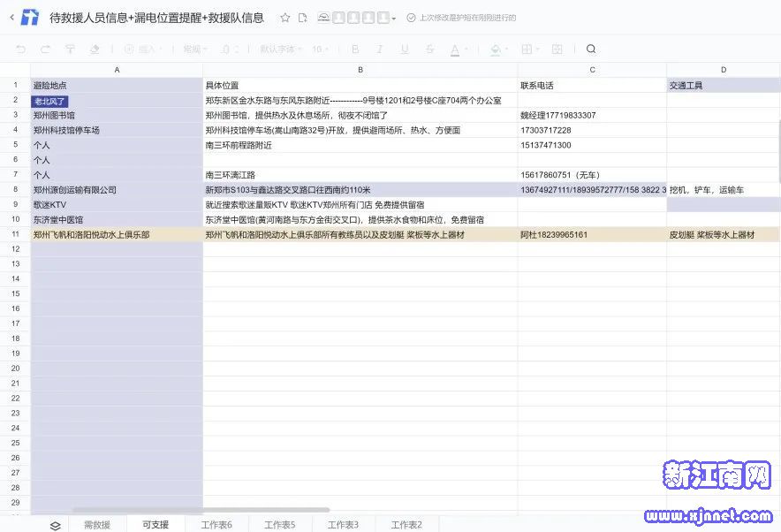
Task: Toggle underline formatting
Action: (405, 49)
